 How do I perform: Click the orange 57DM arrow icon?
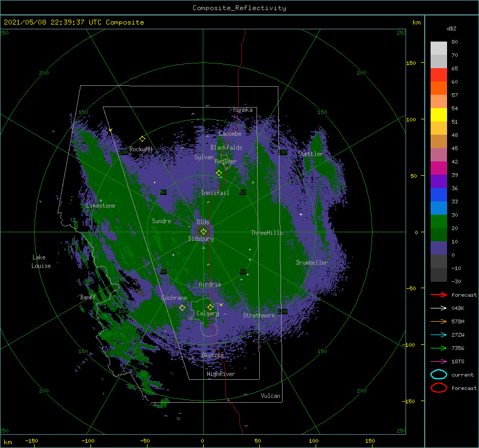click(x=439, y=321)
